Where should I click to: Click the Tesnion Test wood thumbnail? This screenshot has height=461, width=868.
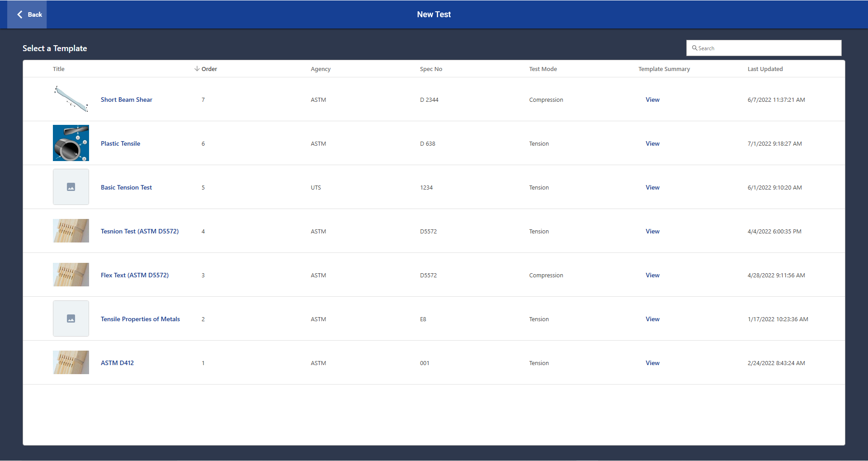click(71, 231)
